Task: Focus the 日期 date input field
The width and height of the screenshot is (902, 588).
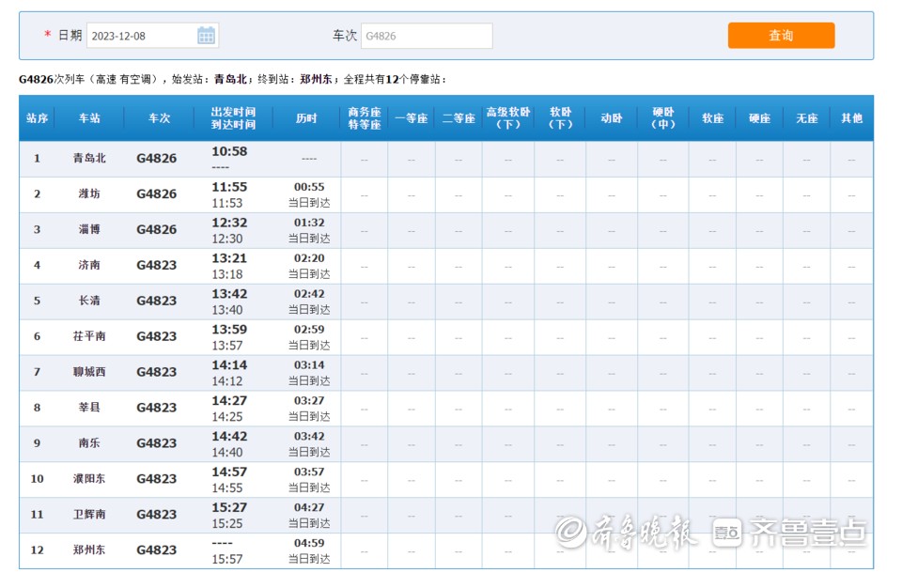Action: pyautogui.click(x=141, y=36)
